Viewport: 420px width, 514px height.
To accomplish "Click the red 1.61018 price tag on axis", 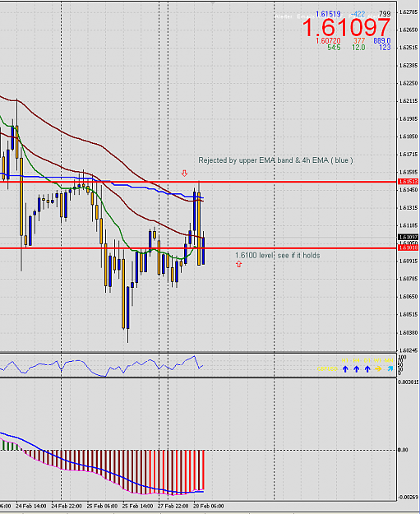I will 408,248.
